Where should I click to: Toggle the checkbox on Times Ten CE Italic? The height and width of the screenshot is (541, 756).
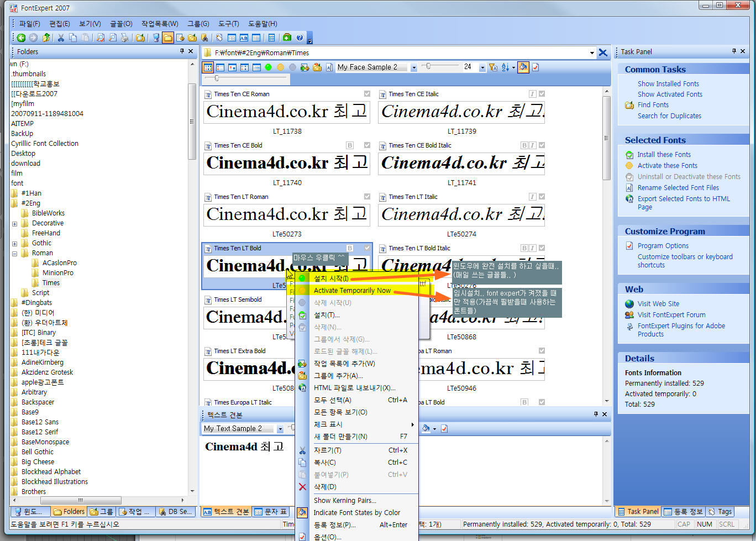pyautogui.click(x=542, y=94)
